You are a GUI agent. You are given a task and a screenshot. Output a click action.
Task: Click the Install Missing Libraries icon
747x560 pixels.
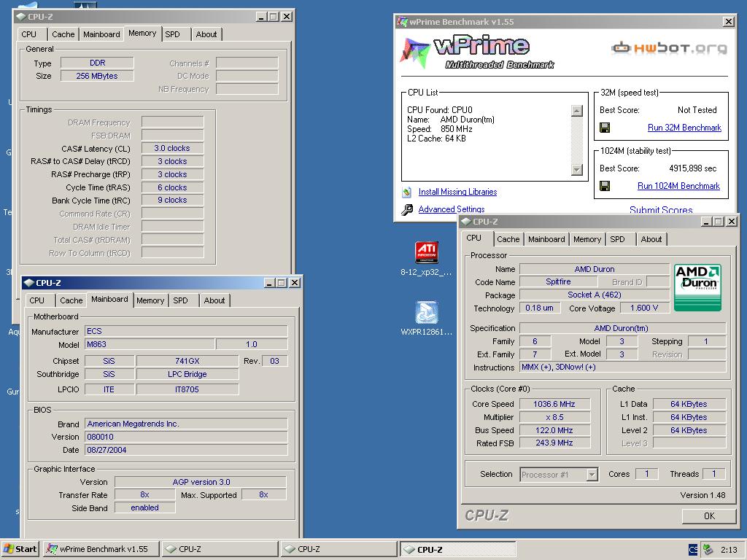point(407,192)
